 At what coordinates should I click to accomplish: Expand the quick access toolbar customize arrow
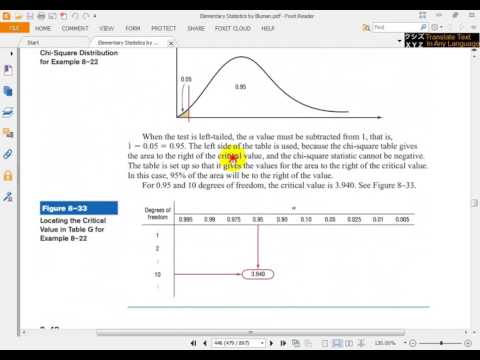click(95, 16)
